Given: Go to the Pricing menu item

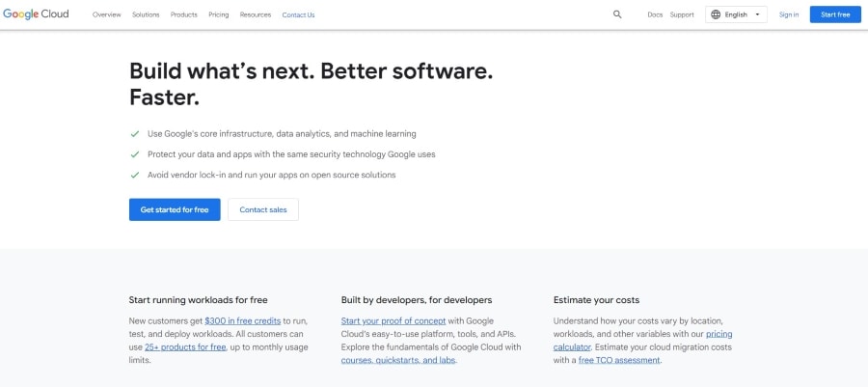Looking at the screenshot, I should [219, 14].
